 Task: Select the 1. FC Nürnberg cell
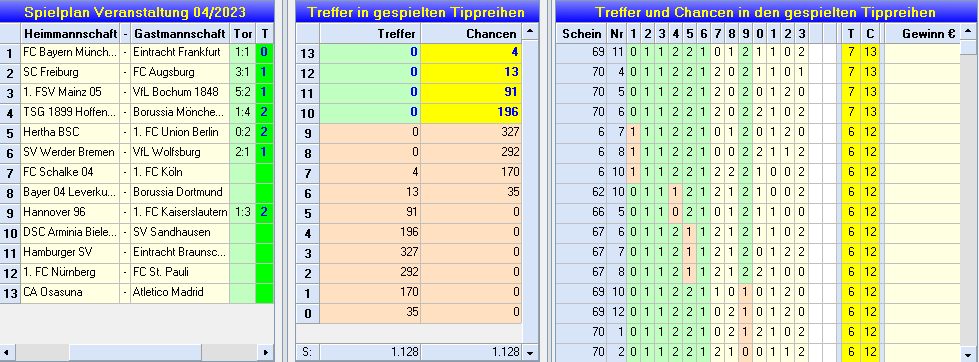pyautogui.click(x=70, y=273)
